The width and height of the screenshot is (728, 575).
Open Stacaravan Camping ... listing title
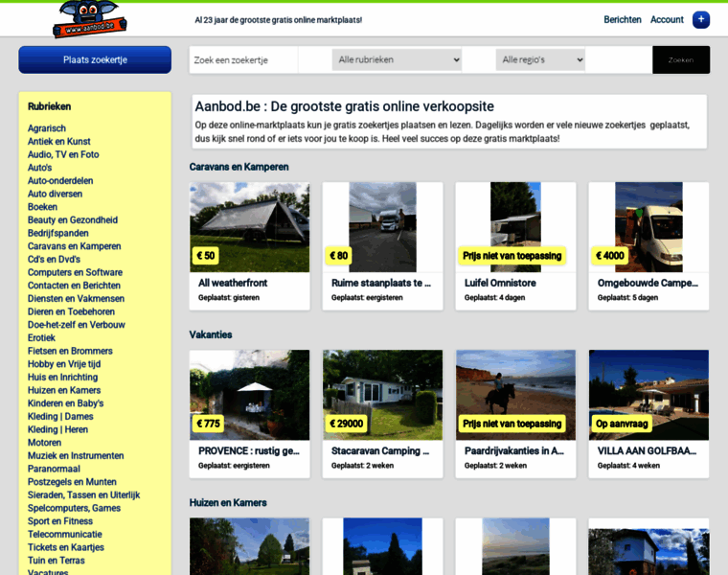[379, 451]
